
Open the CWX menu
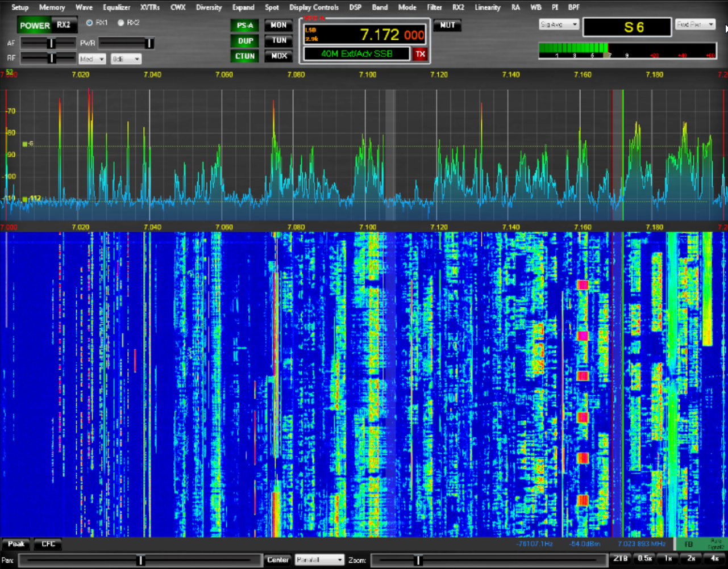click(x=178, y=7)
